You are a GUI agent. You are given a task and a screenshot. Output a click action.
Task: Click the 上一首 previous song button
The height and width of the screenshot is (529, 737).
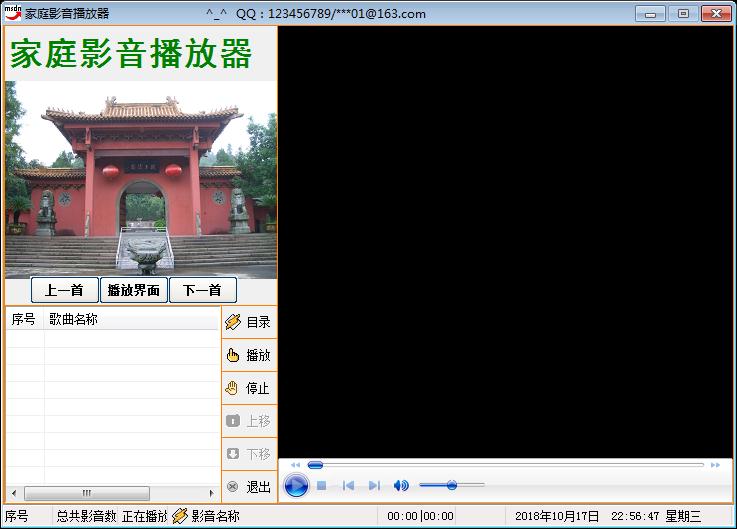(65, 290)
